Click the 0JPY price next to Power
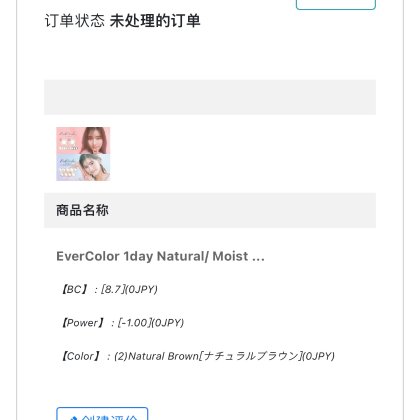This screenshot has height=420, width=420. pyautogui.click(x=168, y=323)
